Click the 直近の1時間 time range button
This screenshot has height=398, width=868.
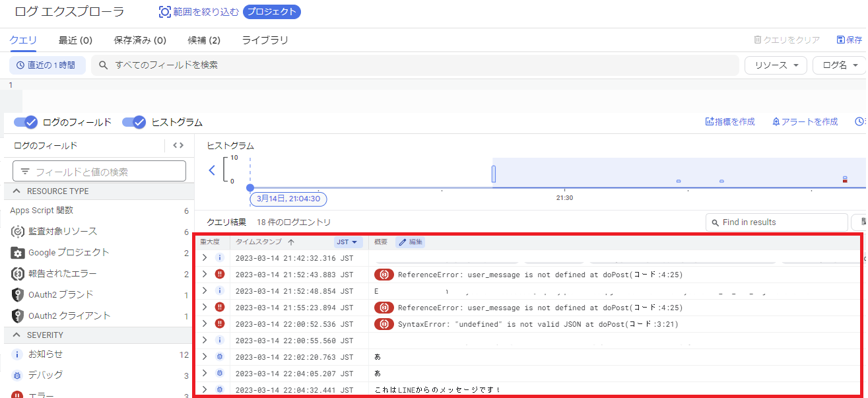tap(47, 65)
